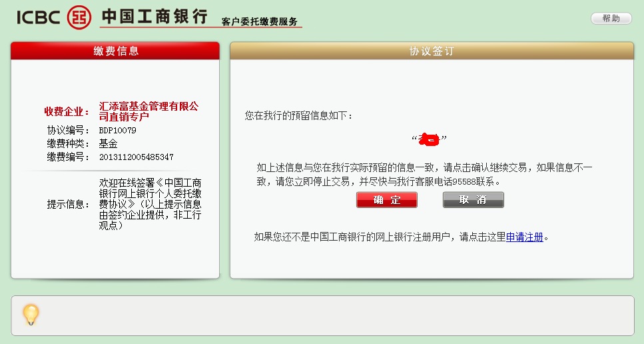Image resolution: width=644 pixels, height=344 pixels.
Task: Select the company name 汇添富基金管理有限公司直销专户
Action: click(x=149, y=111)
